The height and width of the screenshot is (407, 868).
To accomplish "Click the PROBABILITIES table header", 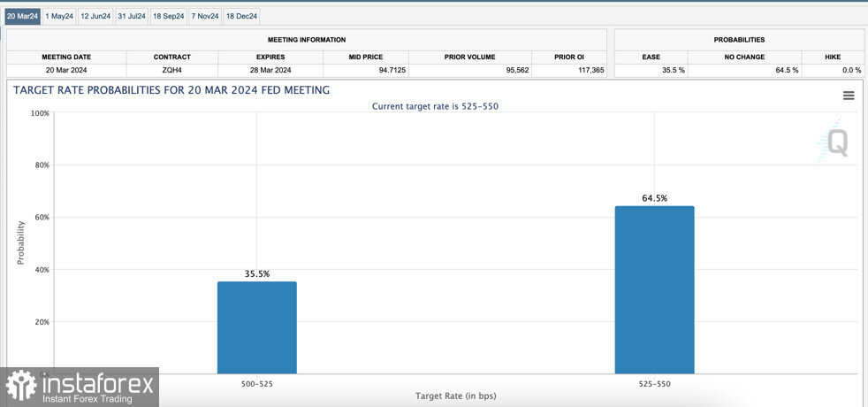I will pos(739,40).
